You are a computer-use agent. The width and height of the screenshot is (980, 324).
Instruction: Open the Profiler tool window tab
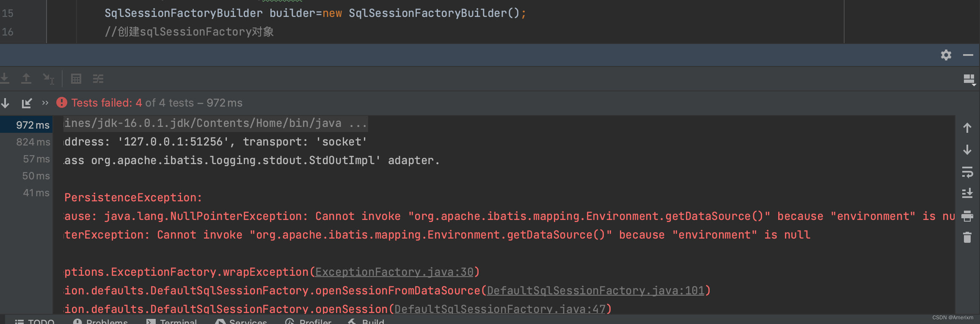click(x=308, y=321)
